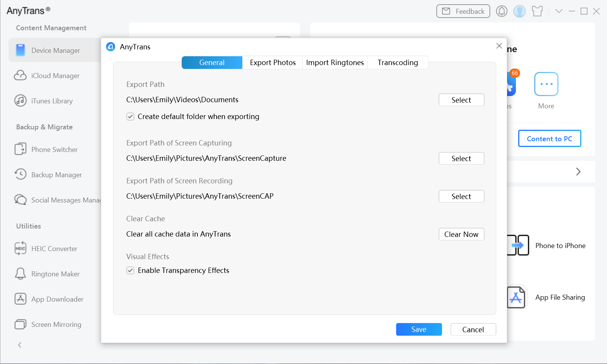Click the App File Sharing icon
Viewport: 607px width, 364px height.
(516, 297)
